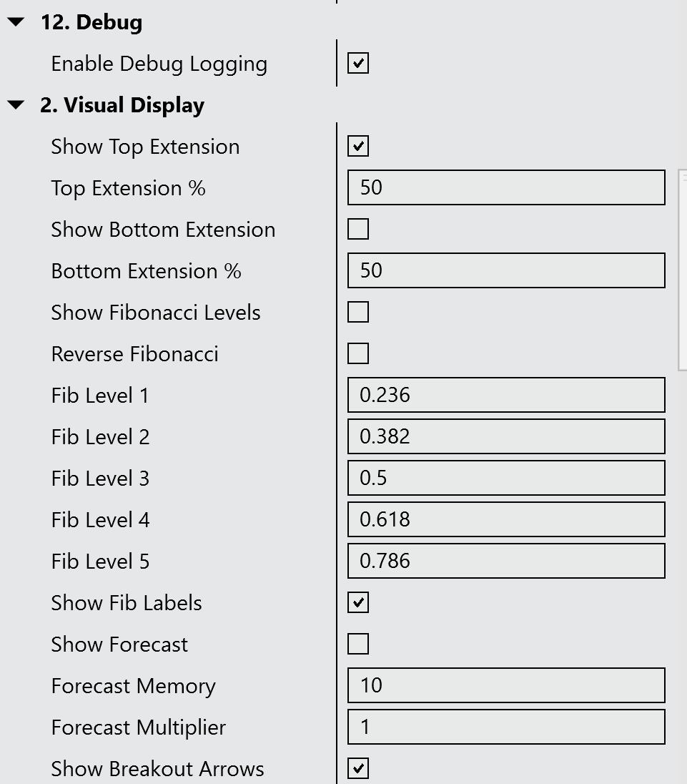Viewport: 687px width, 784px height.
Task: Tick the Show Fibonacci Levels checkbox
Action: [x=358, y=313]
